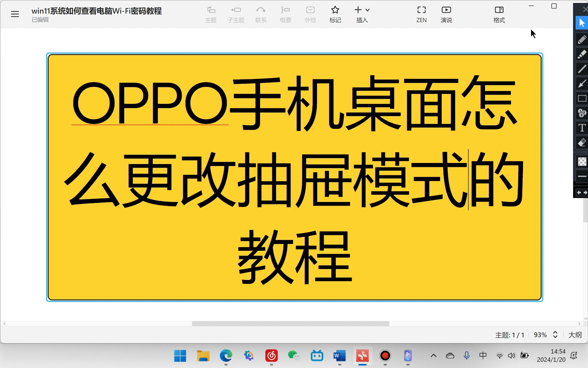Switch to 大纲 (Outline) view

575,335
